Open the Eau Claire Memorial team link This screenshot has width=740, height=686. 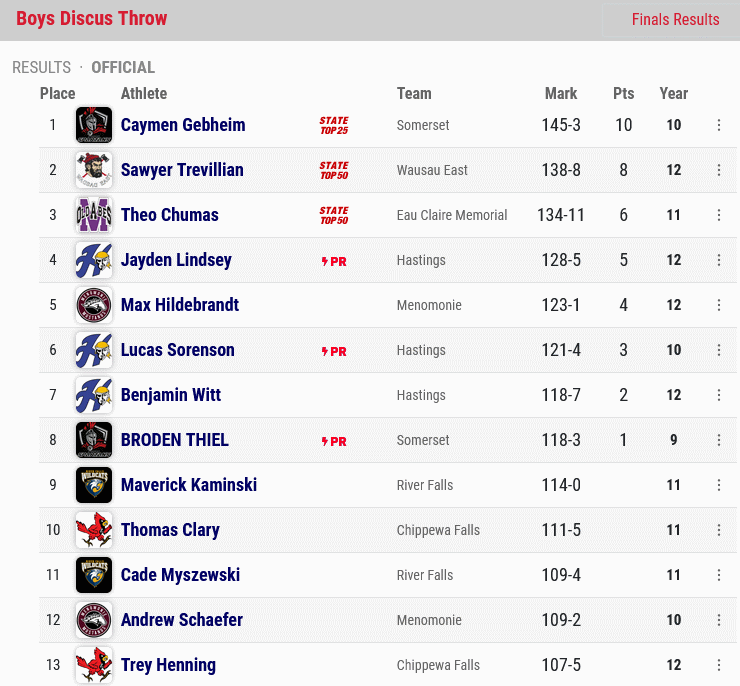(452, 215)
